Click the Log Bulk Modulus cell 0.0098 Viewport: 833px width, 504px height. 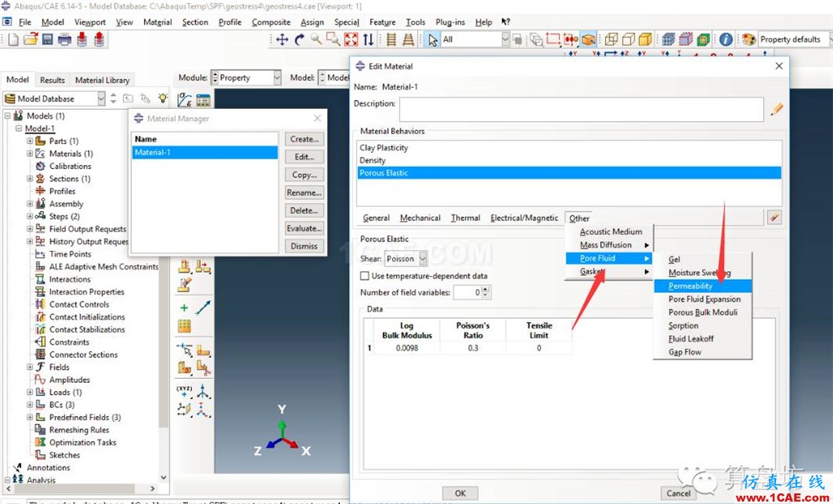tap(407, 348)
